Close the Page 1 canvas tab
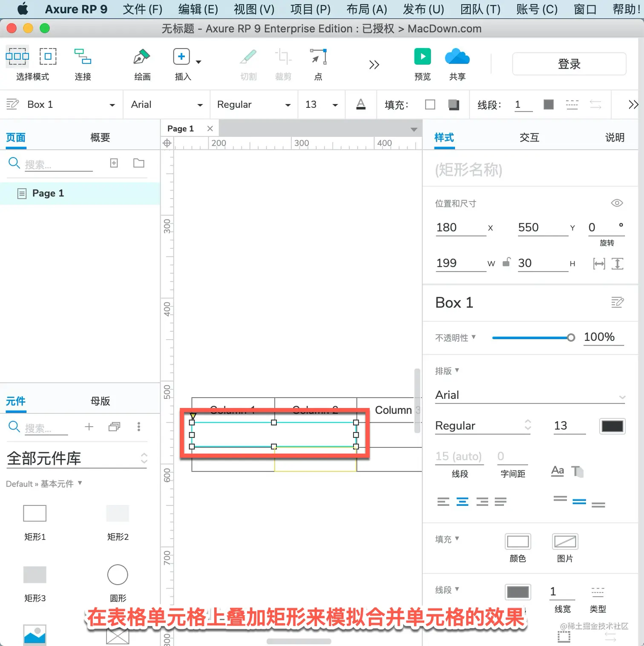Image resolution: width=644 pixels, height=646 pixels. (x=210, y=128)
